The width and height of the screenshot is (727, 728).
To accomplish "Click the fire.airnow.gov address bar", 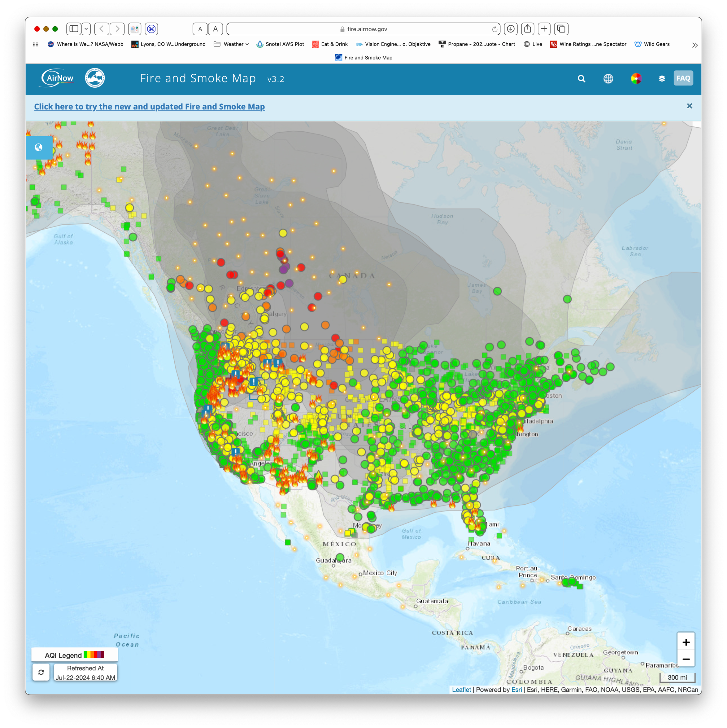I will pos(363,29).
